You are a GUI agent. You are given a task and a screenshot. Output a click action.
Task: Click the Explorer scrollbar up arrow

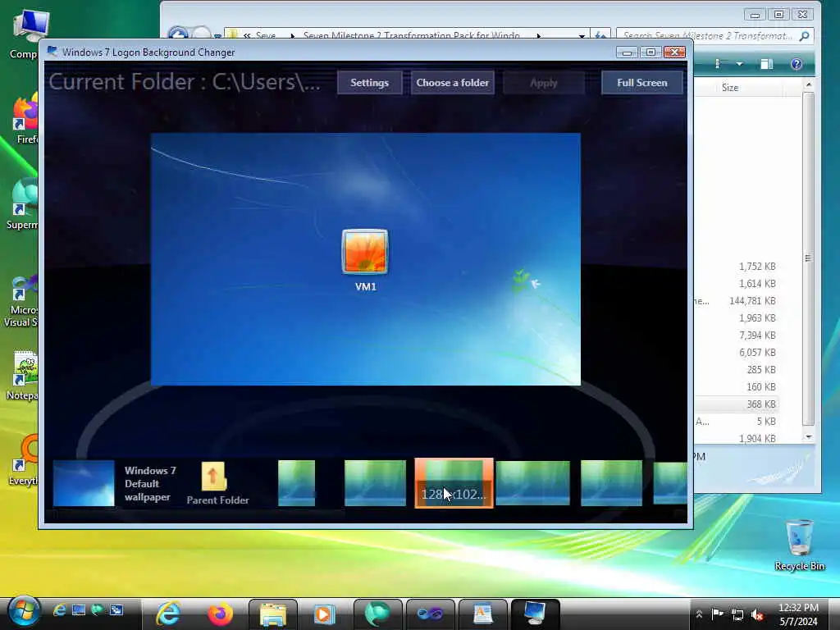[808, 84]
